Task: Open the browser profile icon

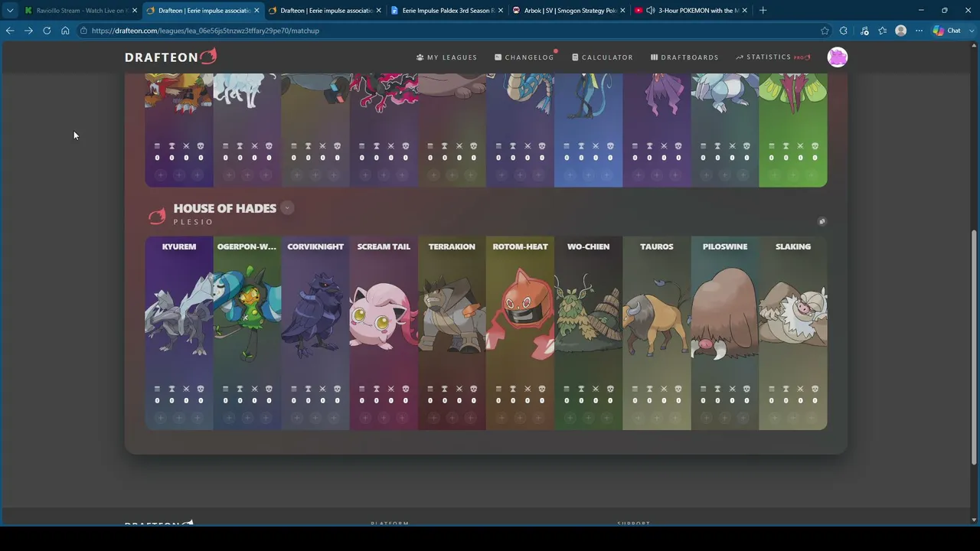Action: pos(901,31)
